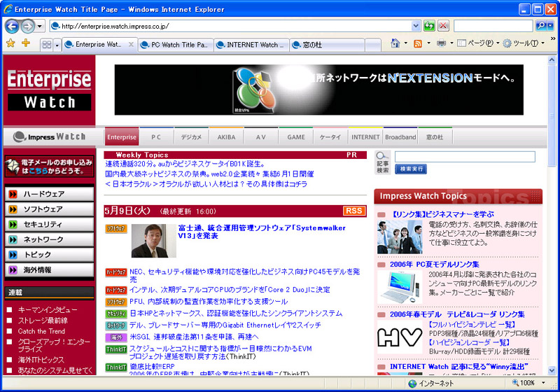Click the browser search box

[x=493, y=26]
